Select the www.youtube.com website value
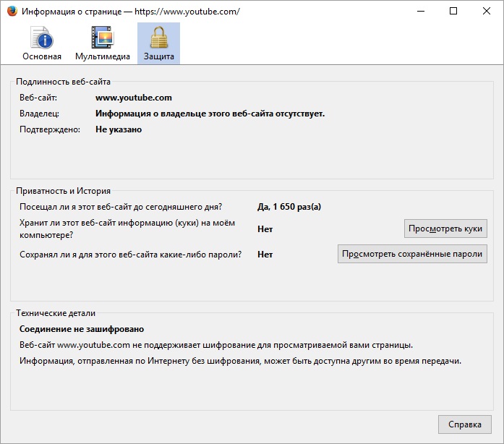Viewport: 504px width, 444px height. tap(134, 98)
